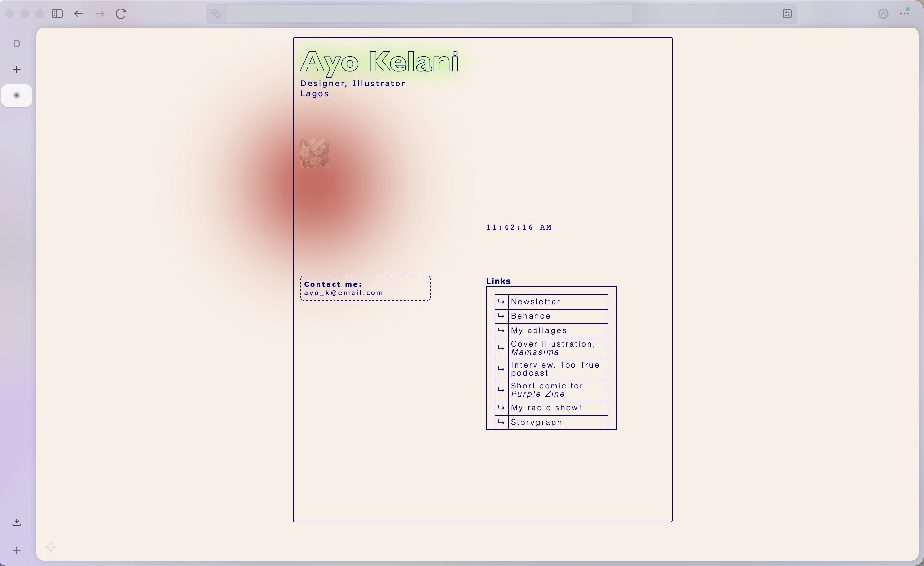Click the ayo_k@email.com contact address
The width and height of the screenshot is (924, 566).
click(343, 293)
